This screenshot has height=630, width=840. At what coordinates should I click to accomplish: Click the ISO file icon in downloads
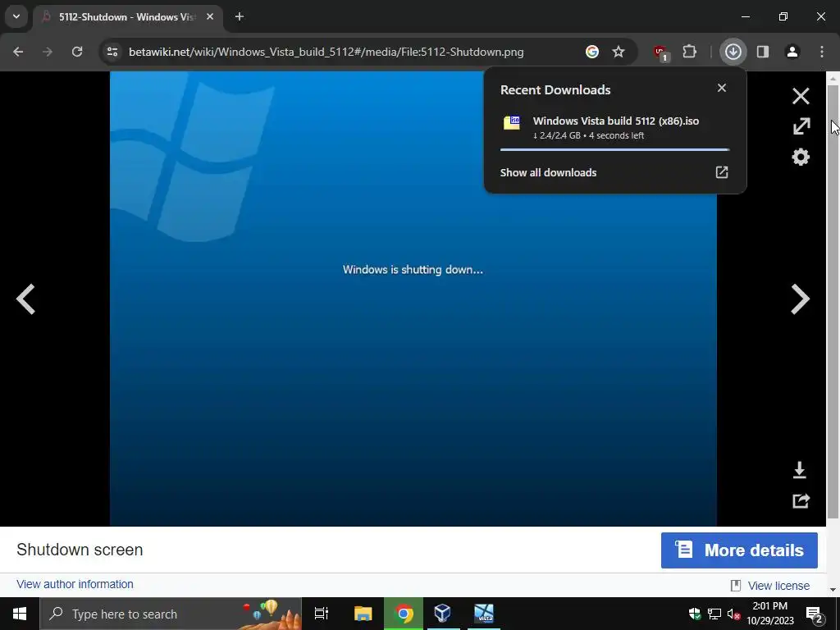[512, 122]
